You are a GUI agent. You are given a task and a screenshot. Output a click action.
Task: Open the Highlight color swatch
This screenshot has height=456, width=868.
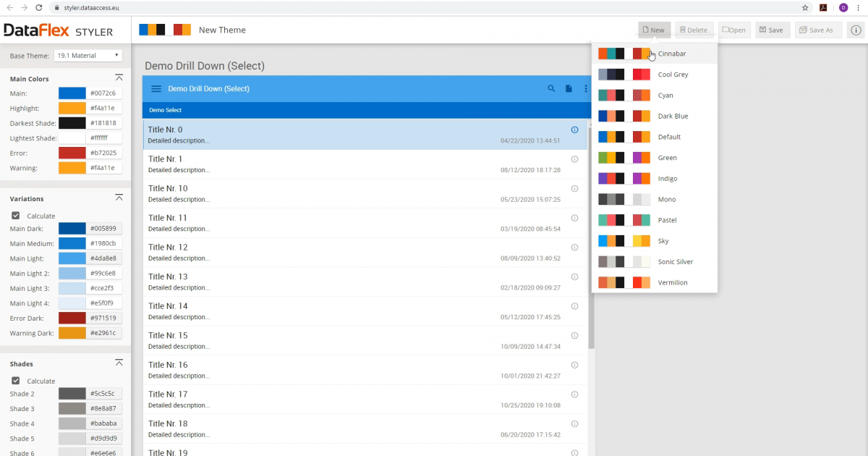(x=72, y=108)
